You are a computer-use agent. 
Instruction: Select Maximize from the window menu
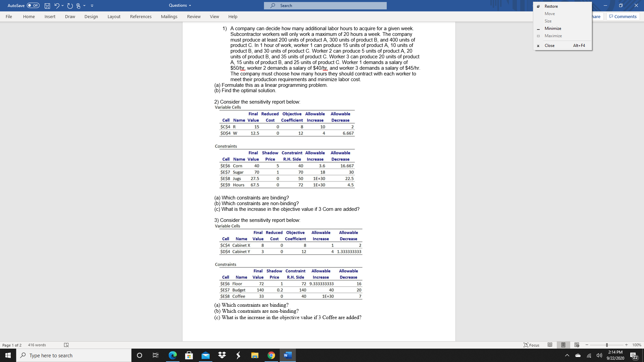coord(553,36)
